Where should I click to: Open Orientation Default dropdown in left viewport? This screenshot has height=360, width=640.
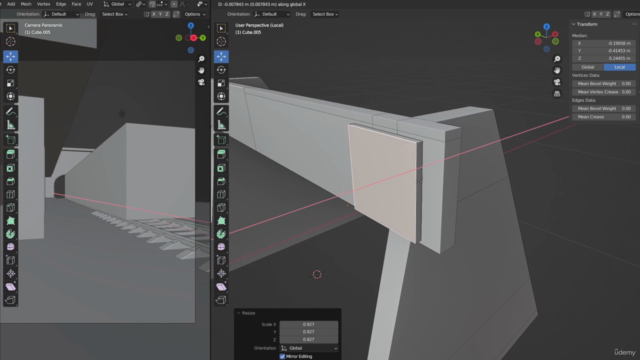[x=61, y=14]
